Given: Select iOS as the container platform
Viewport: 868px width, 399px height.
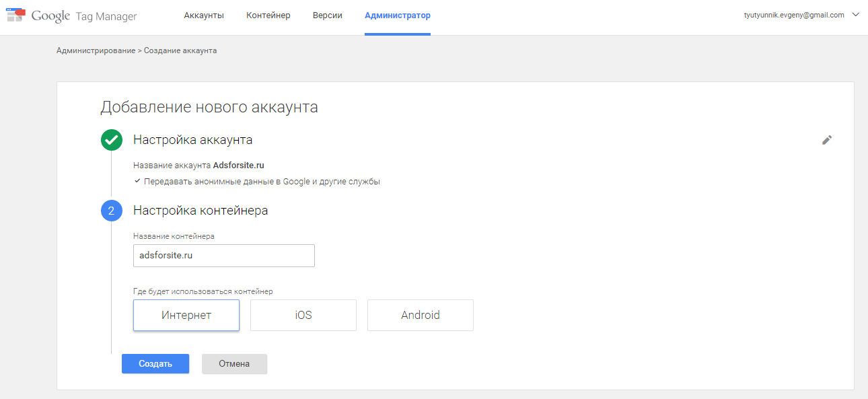Looking at the screenshot, I should coord(303,315).
